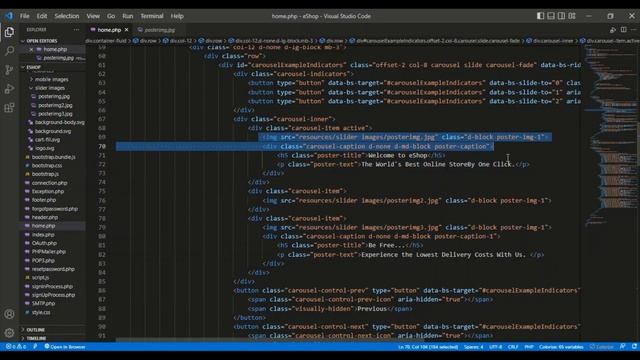
Task: Open the Run and Debug view
Action: click(x=9, y=89)
